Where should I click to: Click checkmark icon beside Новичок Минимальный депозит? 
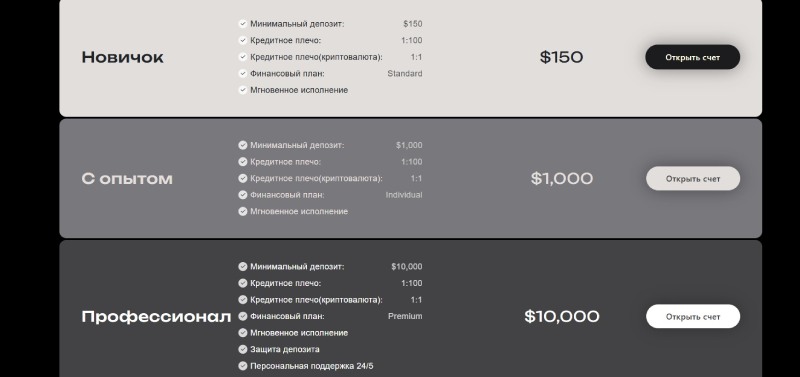pos(243,23)
